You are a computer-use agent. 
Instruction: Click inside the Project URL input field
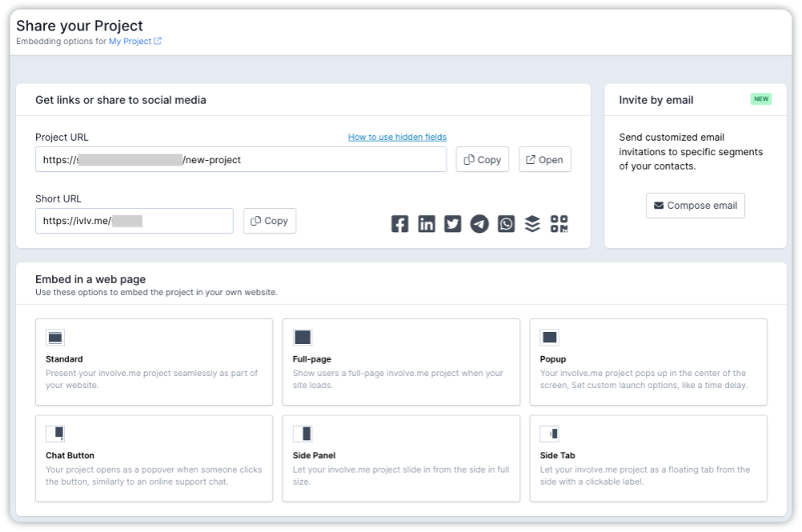pos(241,159)
